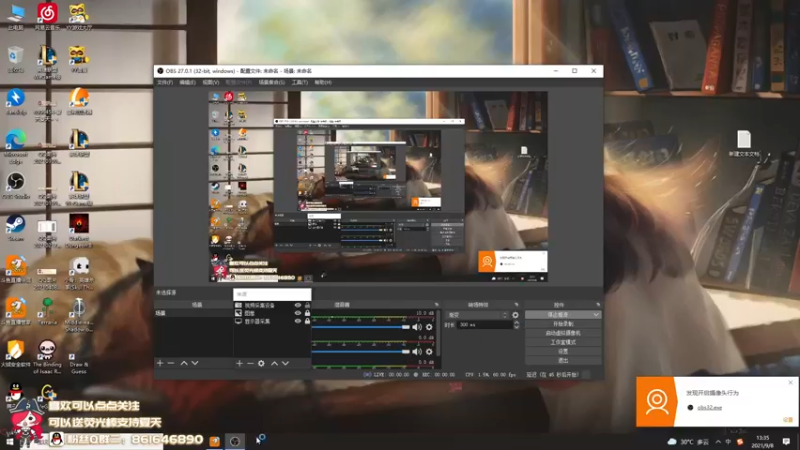Pop out the controls dock
Viewport: 800px width, 450px height.
click(x=598, y=305)
